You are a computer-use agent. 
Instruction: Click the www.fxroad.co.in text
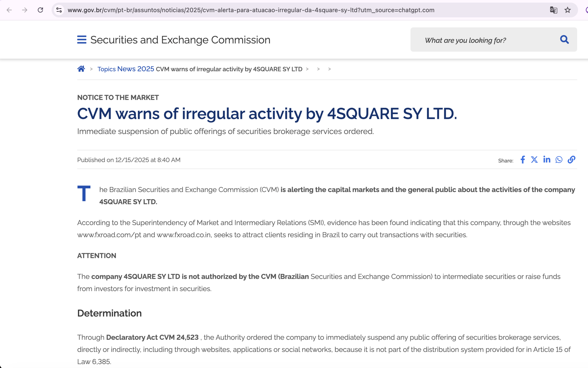point(184,235)
